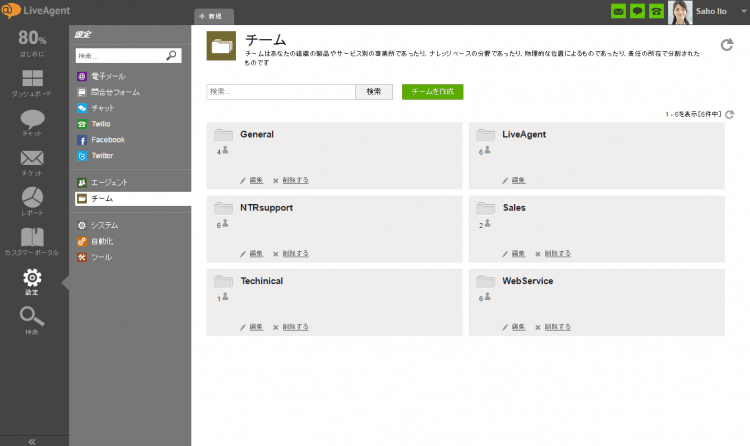The height and width of the screenshot is (446, 750).
Task: Open the ツール settings item
Action: 95,257
